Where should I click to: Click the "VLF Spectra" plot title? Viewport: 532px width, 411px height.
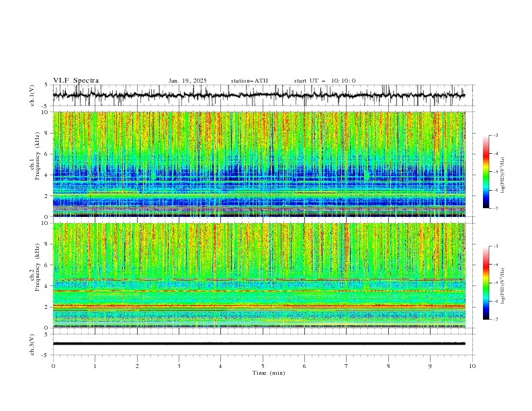[76, 81]
